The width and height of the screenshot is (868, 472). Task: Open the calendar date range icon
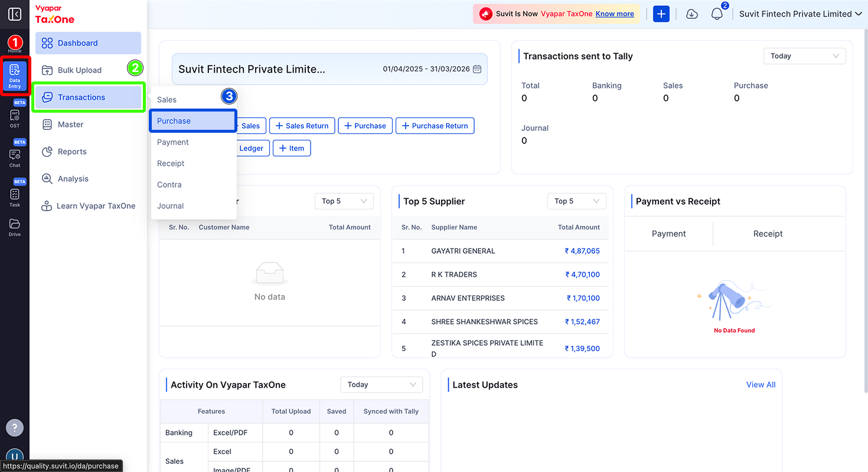[477, 69]
